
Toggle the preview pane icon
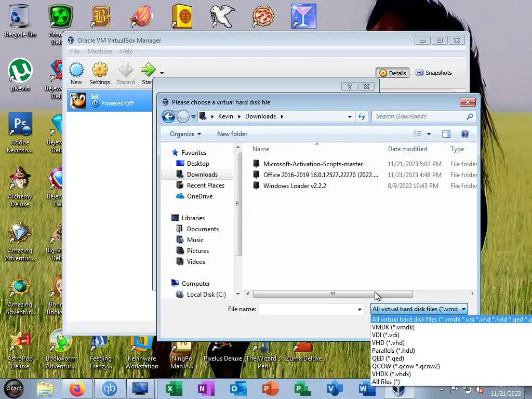pos(446,134)
